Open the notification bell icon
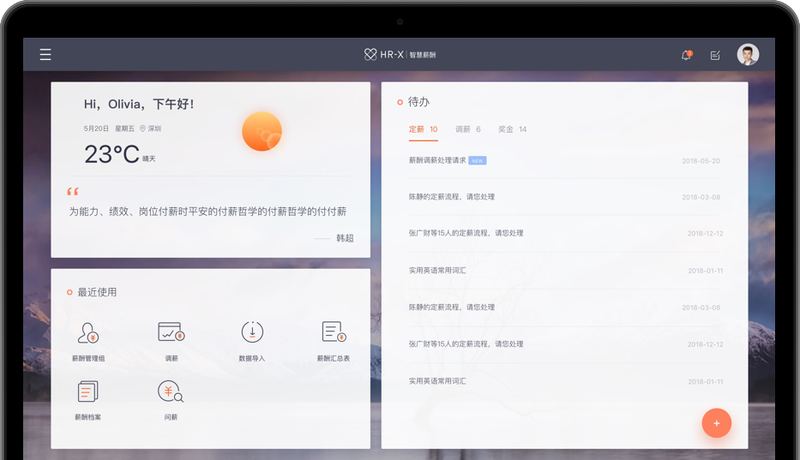The width and height of the screenshot is (800, 460). pyautogui.click(x=686, y=55)
